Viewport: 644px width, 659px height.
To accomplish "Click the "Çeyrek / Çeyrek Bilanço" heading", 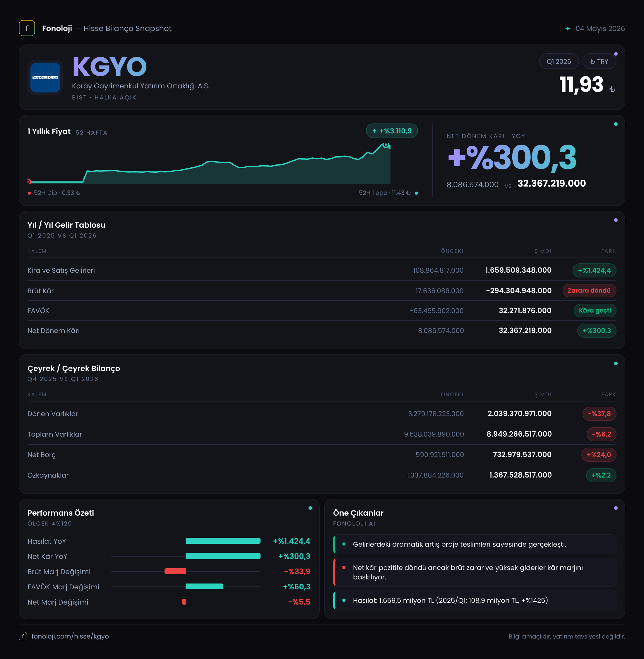I will pos(74,368).
